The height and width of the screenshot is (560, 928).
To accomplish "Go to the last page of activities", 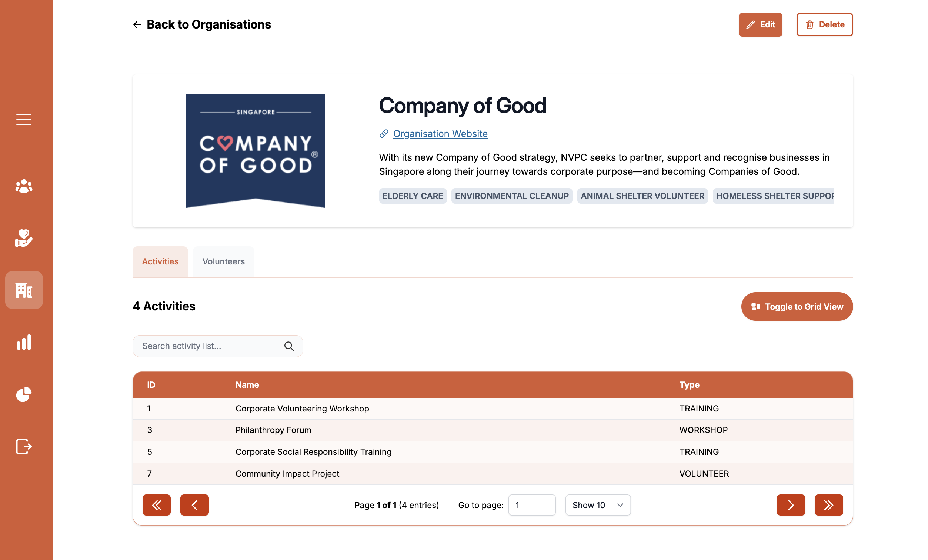I will (x=828, y=505).
